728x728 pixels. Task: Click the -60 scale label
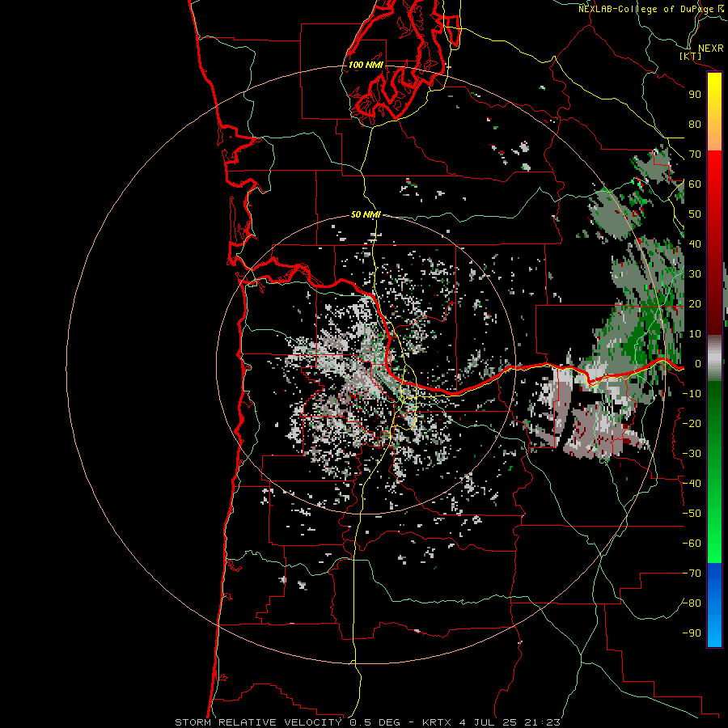pos(692,544)
